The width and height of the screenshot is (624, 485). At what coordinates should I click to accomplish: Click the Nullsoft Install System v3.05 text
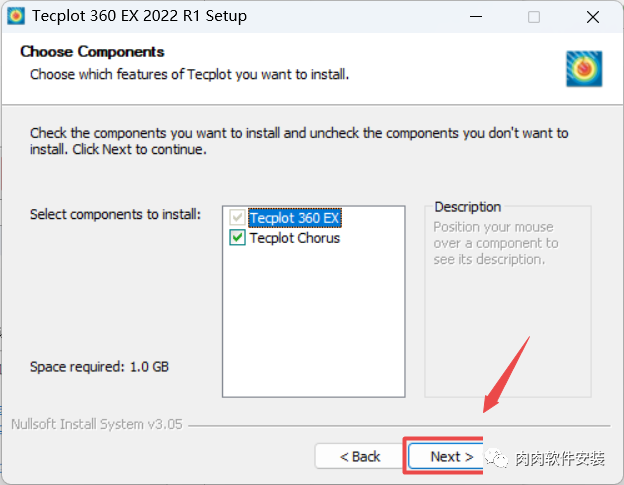97,424
